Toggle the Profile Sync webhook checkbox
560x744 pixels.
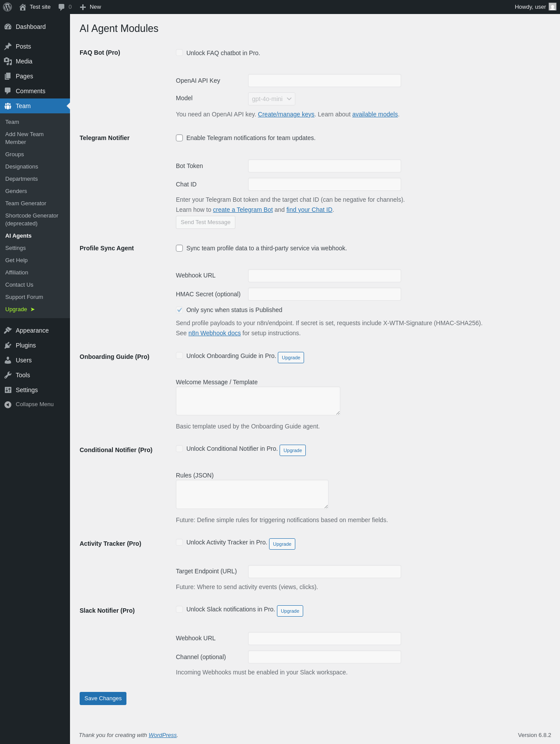[x=179, y=248]
